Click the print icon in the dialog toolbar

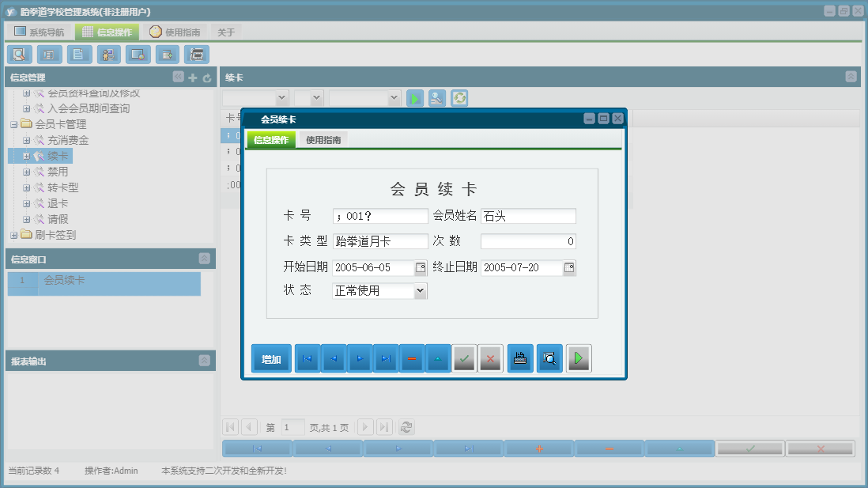[x=520, y=358]
